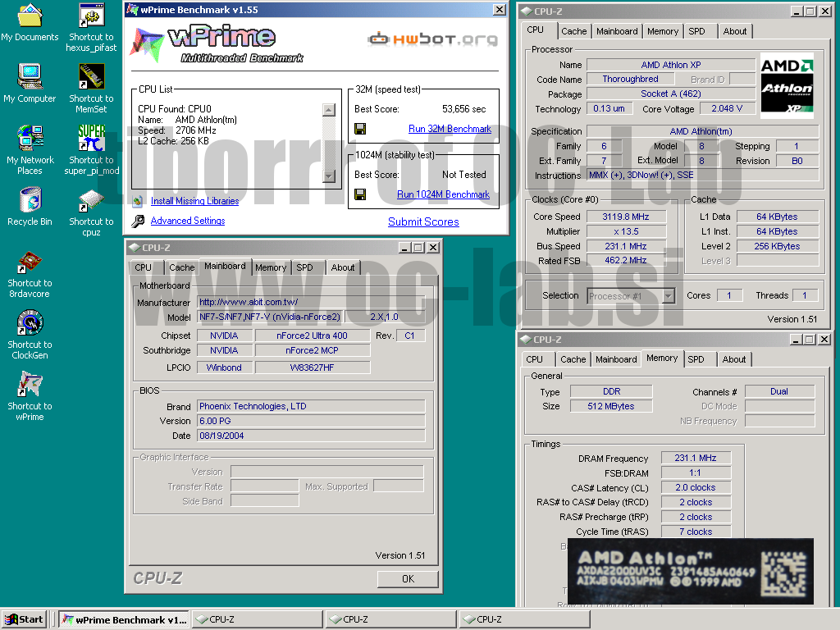Screen dimensions: 840x630
Task: Switch to wPrime Benchmark taskbar button
Action: 124,619
